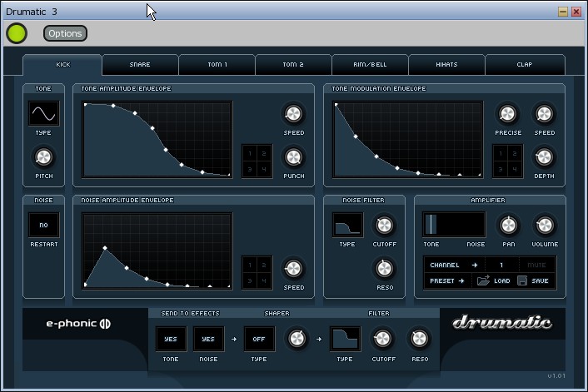Select preset 1 in Tone Amplitude Envelope grid
588x392 pixels.
pos(250,153)
